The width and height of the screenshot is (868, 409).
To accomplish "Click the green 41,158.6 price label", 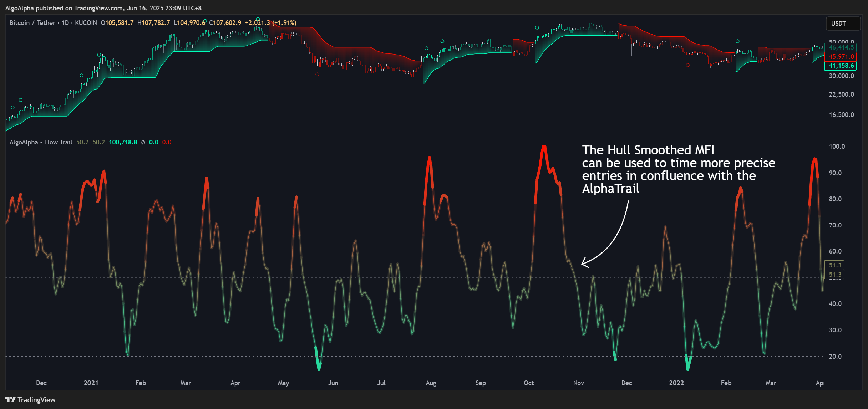I will coord(841,66).
